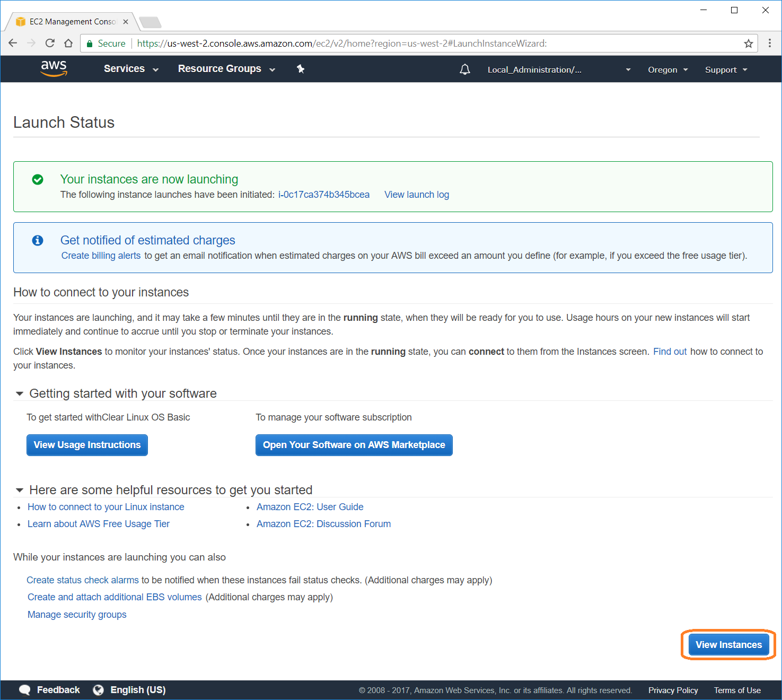Click the blue info icon
Screen dimensions: 782x700
(38, 241)
